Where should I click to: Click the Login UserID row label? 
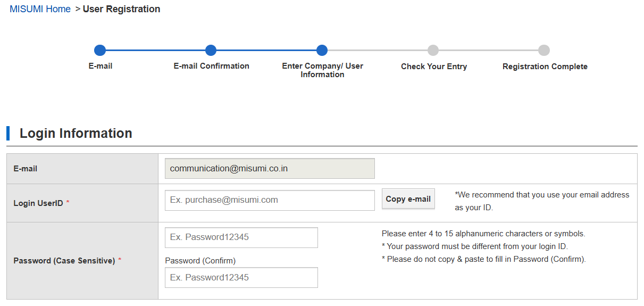click(38, 203)
